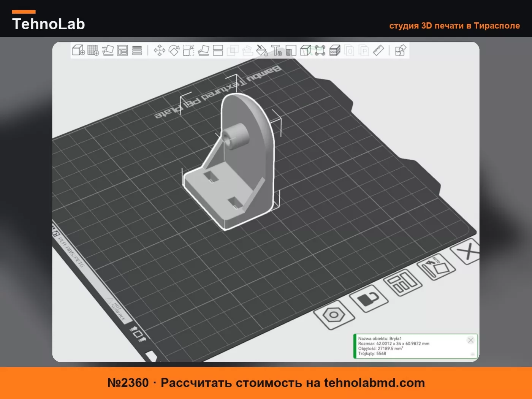Click the greyed-out icon marked with a P
This screenshot has width=532, height=399.
(364, 50)
